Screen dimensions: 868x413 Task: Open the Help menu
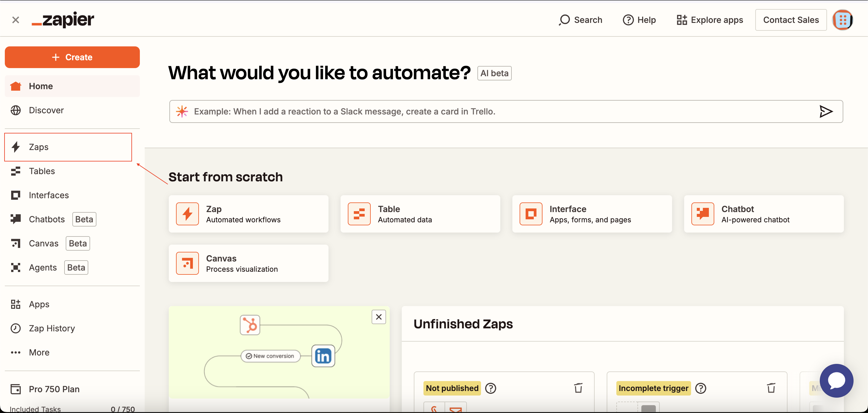639,20
